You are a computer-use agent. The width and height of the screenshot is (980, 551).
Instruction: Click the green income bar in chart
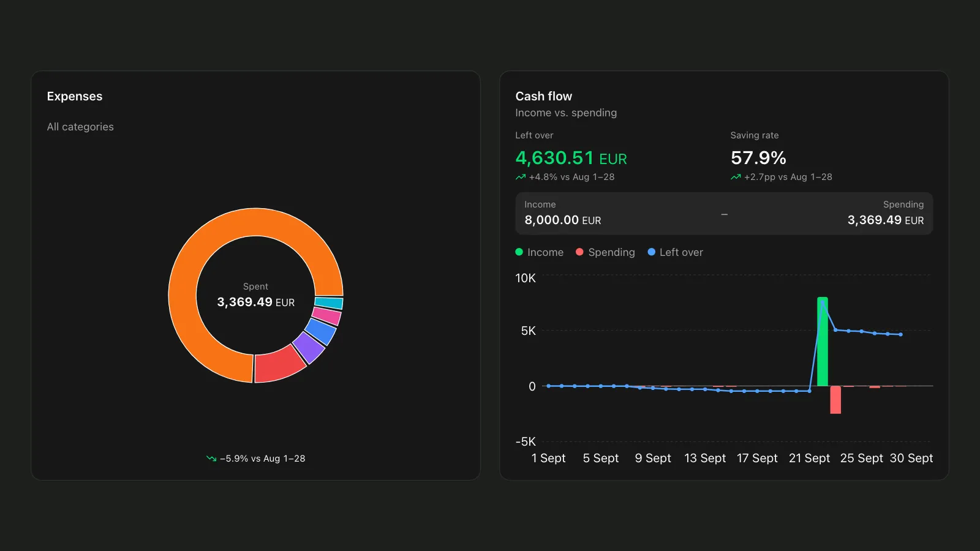[823, 342]
